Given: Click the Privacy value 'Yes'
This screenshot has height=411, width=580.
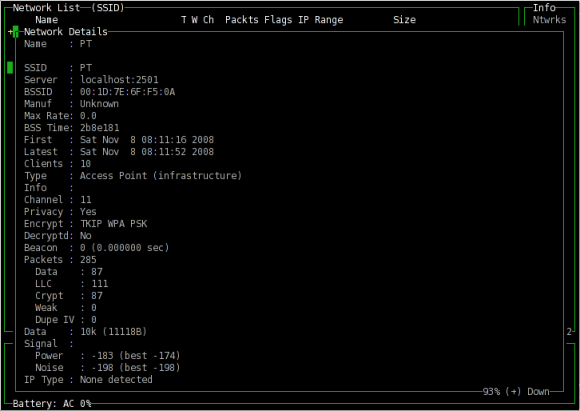Looking at the screenshot, I should pyautogui.click(x=88, y=212).
